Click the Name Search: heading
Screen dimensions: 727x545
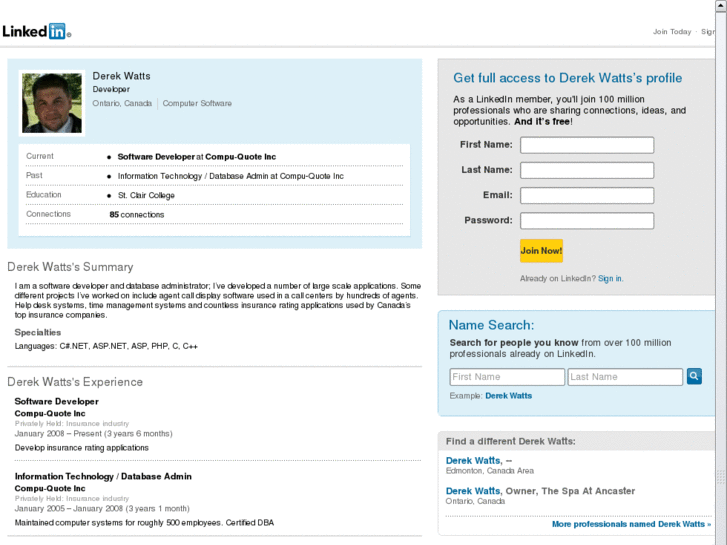click(x=491, y=325)
